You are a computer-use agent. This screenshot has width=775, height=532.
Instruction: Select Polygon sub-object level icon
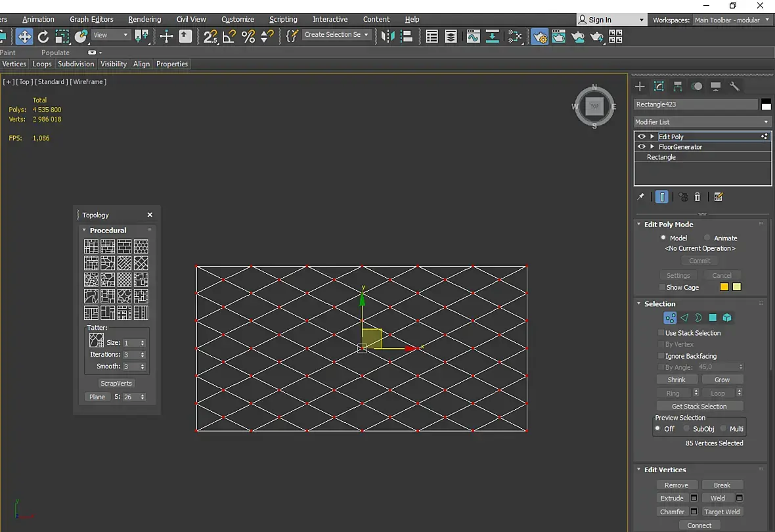pos(713,318)
